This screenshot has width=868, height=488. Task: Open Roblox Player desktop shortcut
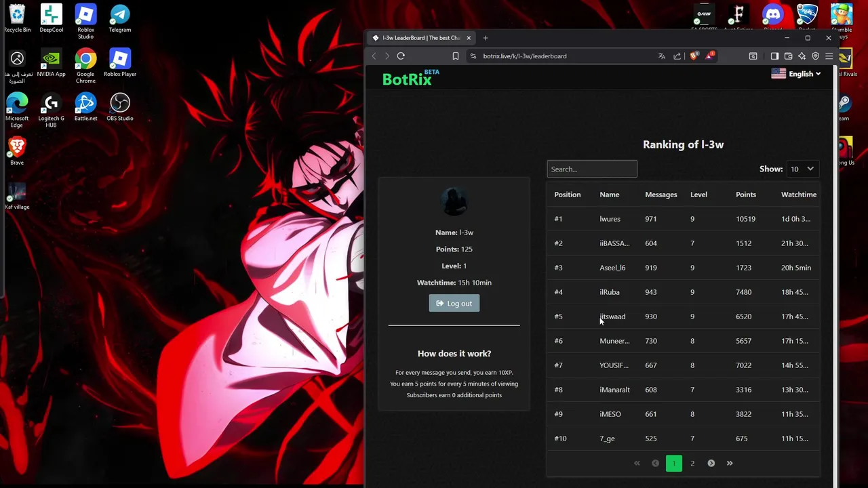click(120, 63)
